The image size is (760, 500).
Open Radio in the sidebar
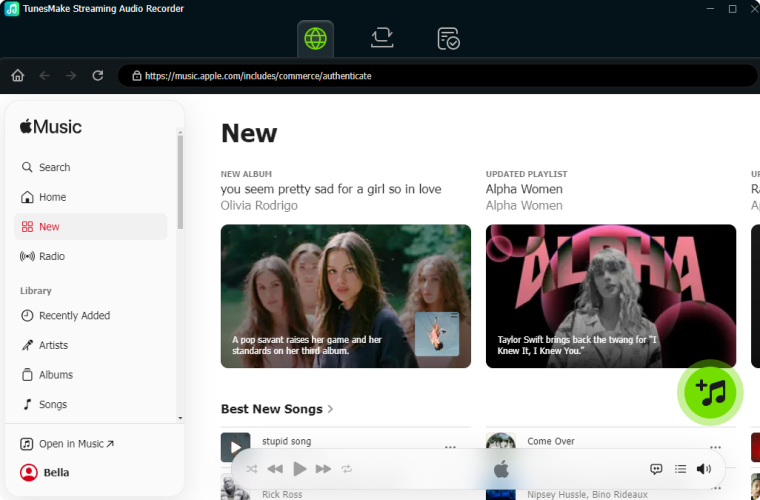pyautogui.click(x=91, y=256)
